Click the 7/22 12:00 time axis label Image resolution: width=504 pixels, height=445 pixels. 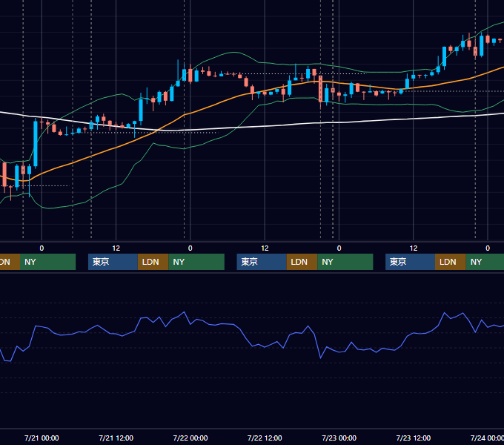tap(265, 438)
